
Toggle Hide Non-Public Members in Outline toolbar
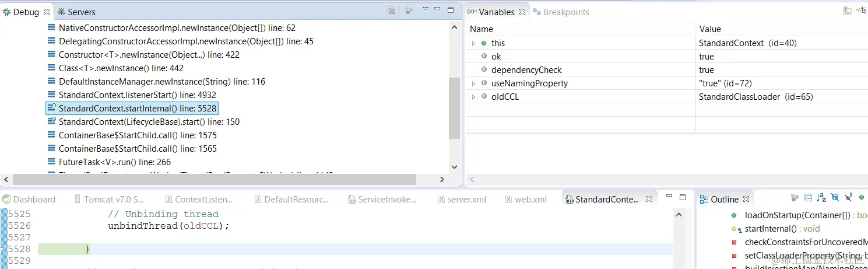coord(862,198)
